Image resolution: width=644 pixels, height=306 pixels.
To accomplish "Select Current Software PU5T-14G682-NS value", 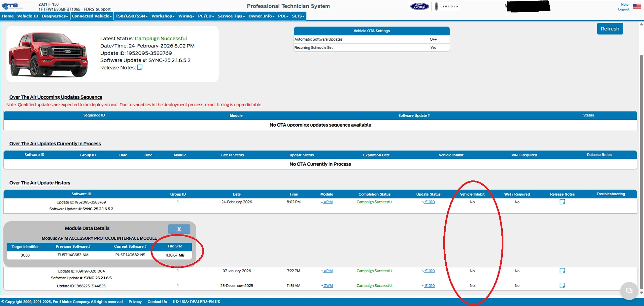I will click(130, 255).
